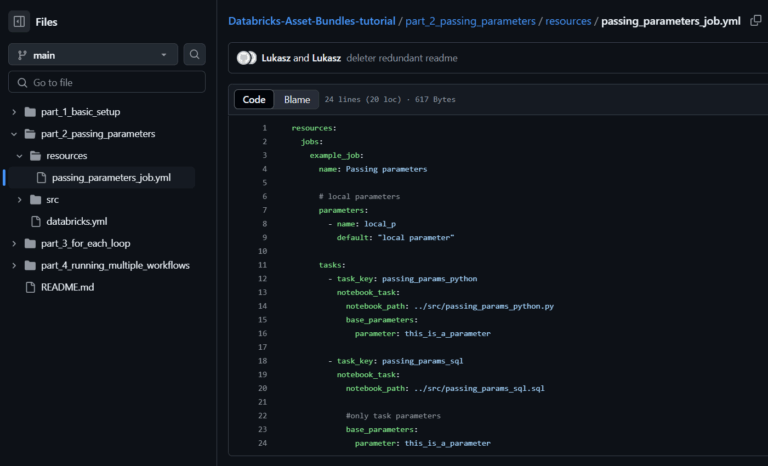Click '../src/passing_params_sql.sql' notebook path text
This screenshot has width=768, height=466.
[480, 389]
